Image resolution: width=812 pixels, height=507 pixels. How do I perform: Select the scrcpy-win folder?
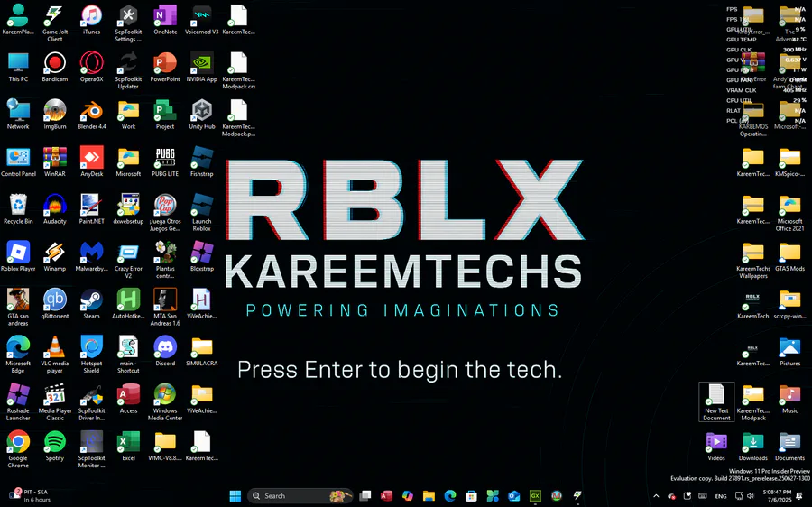[789, 304]
